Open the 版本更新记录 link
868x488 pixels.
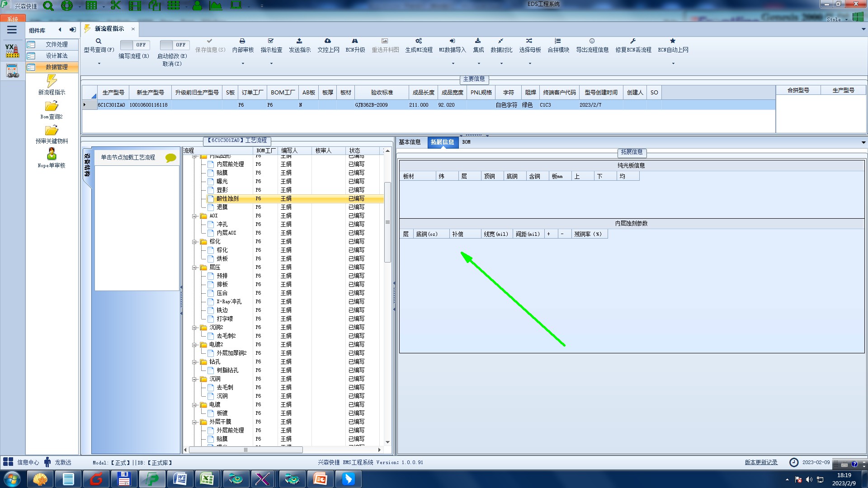click(x=761, y=462)
